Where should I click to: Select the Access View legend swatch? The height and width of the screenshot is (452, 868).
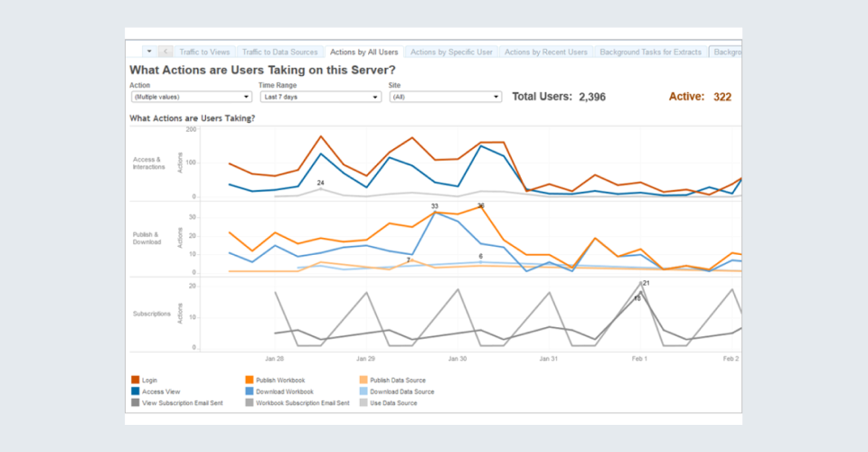136,391
